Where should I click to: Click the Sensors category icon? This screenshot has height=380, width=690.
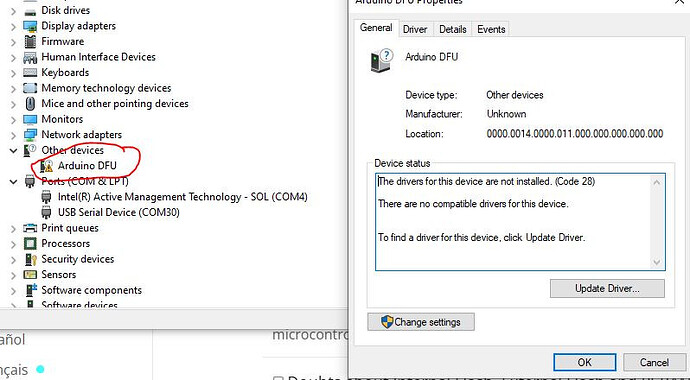coord(30,274)
